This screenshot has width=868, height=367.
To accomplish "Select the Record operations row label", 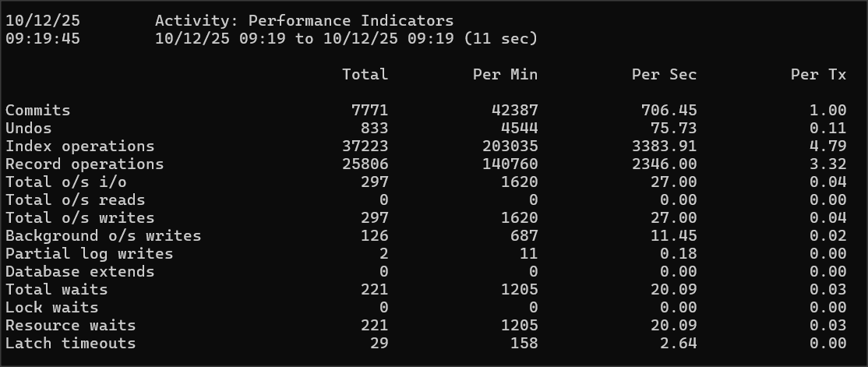I will coord(85,164).
